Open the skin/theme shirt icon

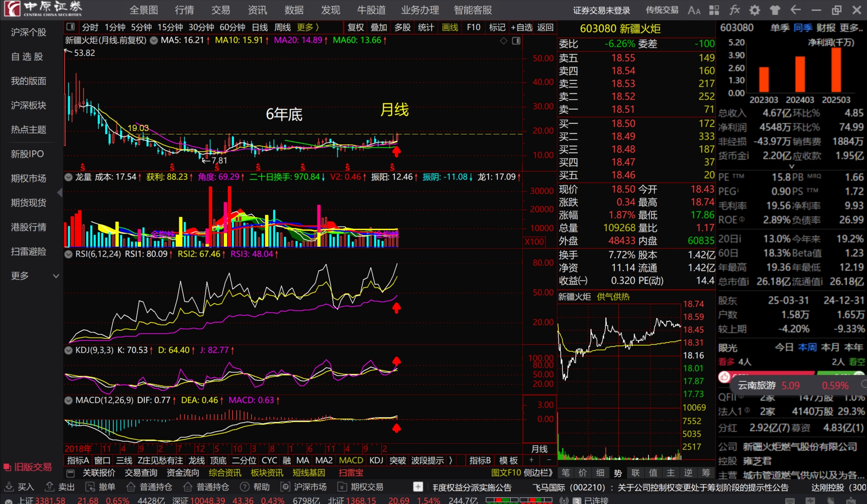coord(775,10)
